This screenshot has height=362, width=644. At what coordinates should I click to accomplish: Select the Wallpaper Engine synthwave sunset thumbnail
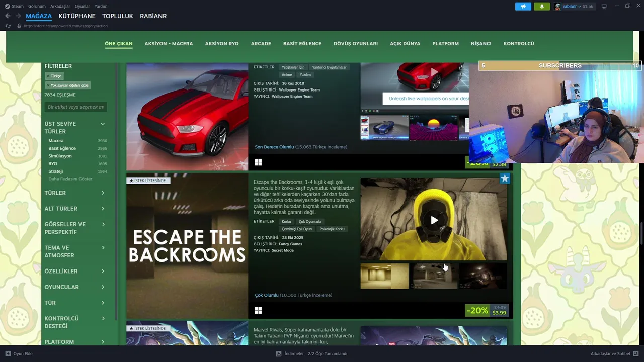[433, 128]
